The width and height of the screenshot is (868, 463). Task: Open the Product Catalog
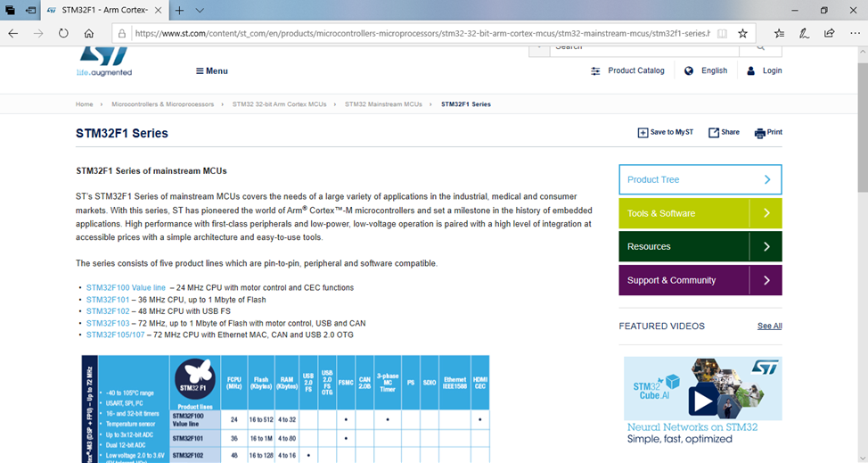pyautogui.click(x=627, y=70)
